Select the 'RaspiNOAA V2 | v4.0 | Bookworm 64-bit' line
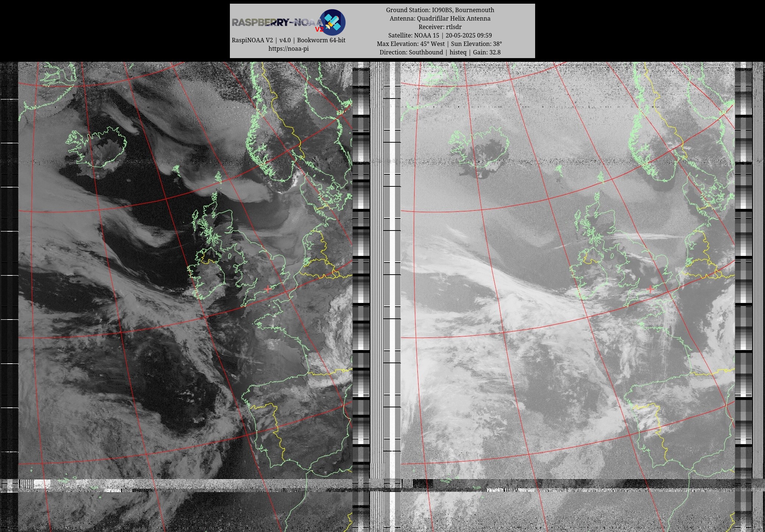 (288, 40)
